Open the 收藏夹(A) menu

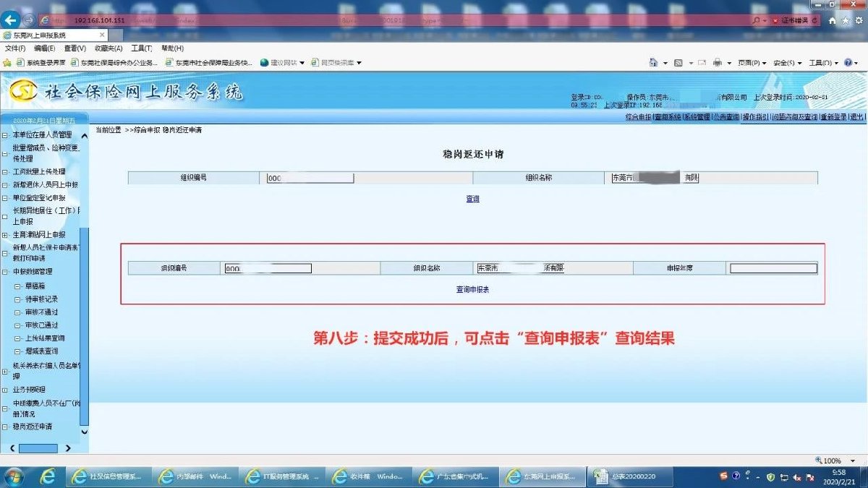click(x=108, y=48)
